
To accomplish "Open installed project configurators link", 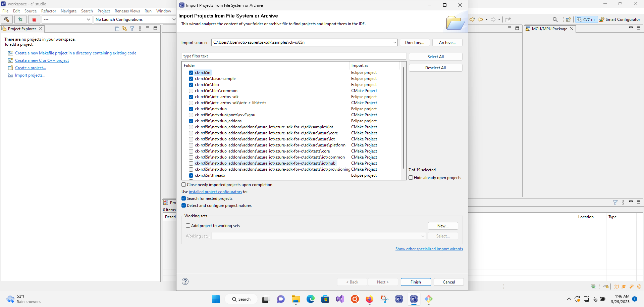I will coord(215,192).
